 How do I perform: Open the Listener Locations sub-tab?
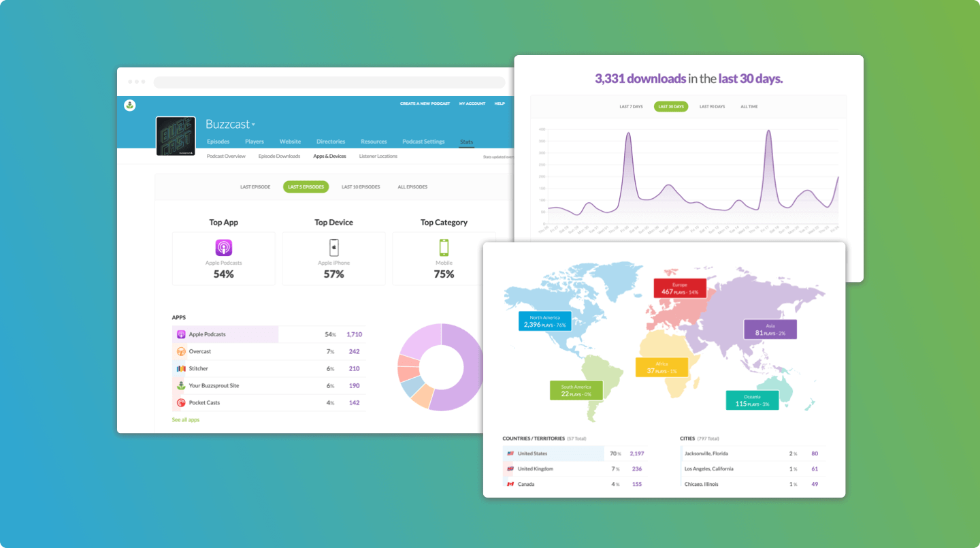pyautogui.click(x=378, y=157)
